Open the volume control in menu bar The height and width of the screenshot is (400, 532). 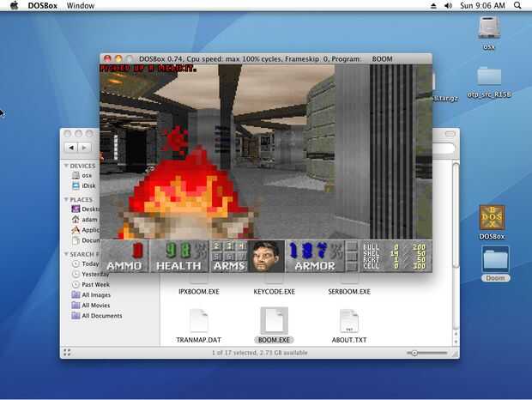448,6
